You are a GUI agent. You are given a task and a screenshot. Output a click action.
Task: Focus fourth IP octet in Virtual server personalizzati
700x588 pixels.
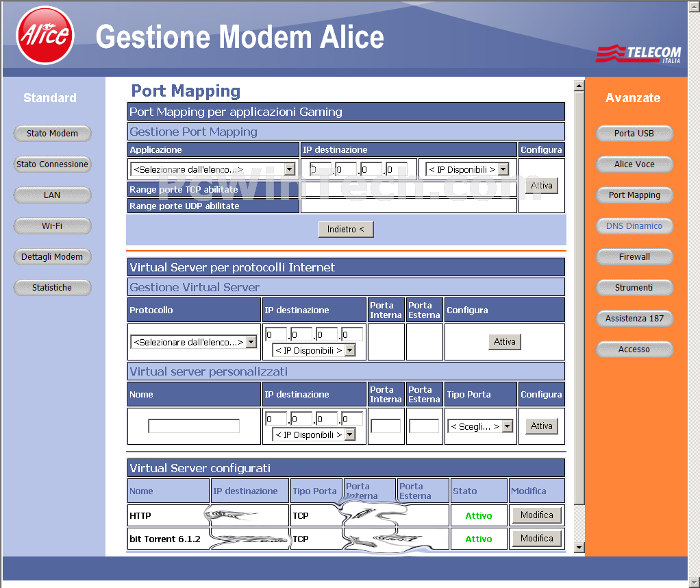click(x=352, y=419)
